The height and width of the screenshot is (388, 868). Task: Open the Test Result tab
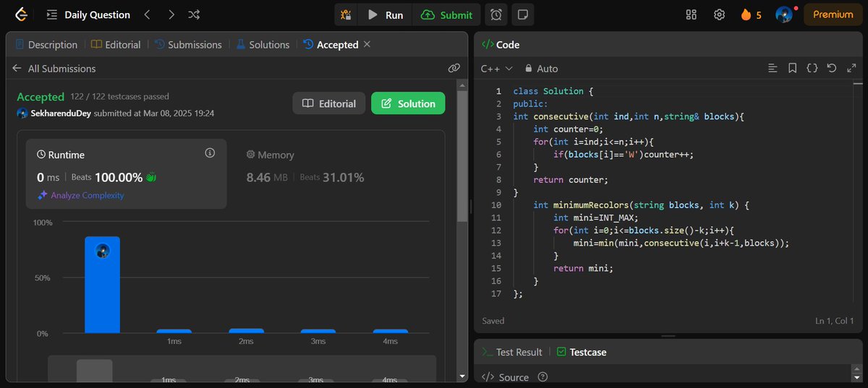coord(512,352)
